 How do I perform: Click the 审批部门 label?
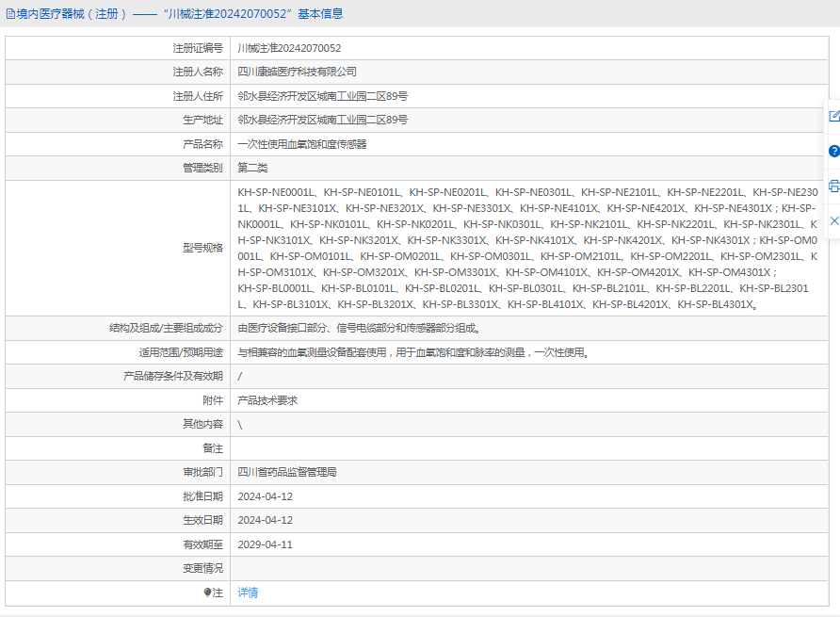tap(202, 472)
